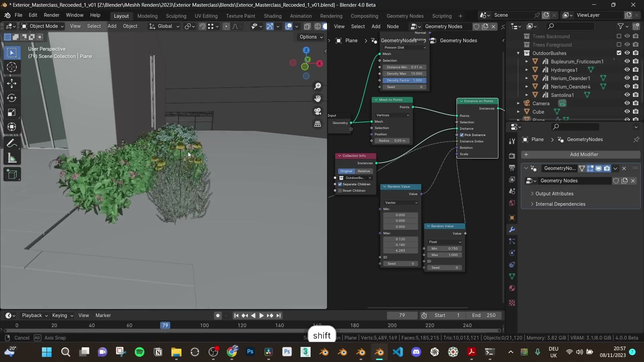644x362 pixels.
Task: Switch to the Shading workspace tab
Action: tap(272, 16)
